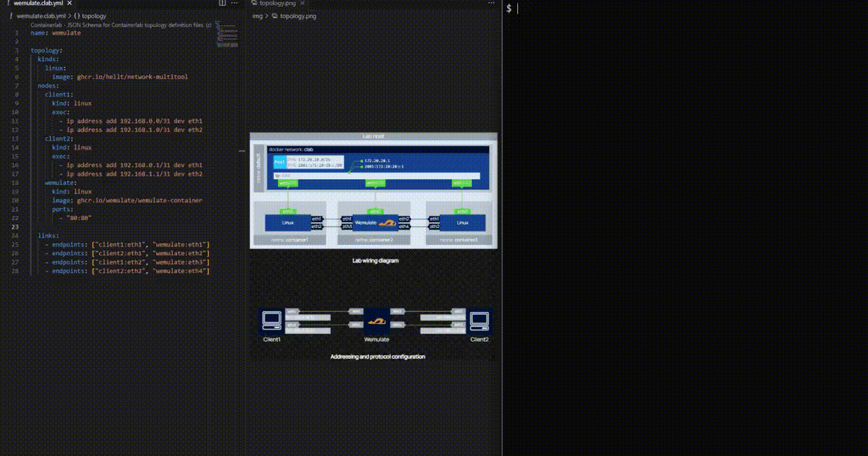The image size is (868, 456).
Task: Split the wemulate.clab.yml editor
Action: coord(222,3)
